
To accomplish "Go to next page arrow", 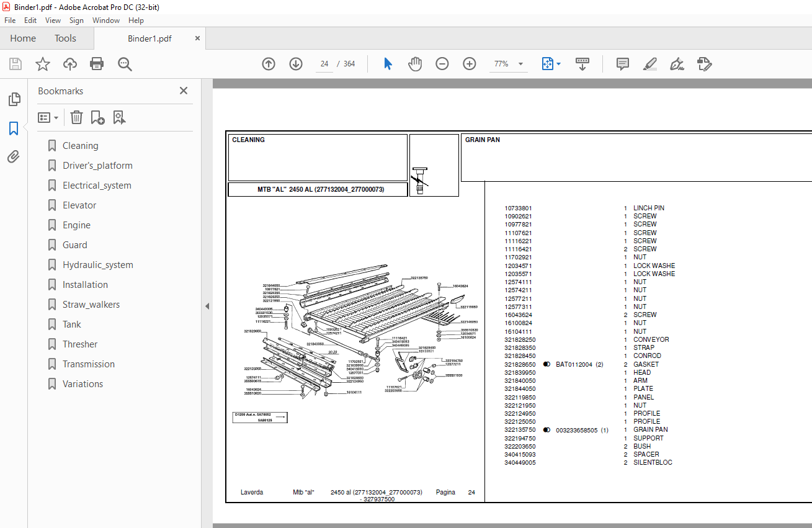I will 296,64.
